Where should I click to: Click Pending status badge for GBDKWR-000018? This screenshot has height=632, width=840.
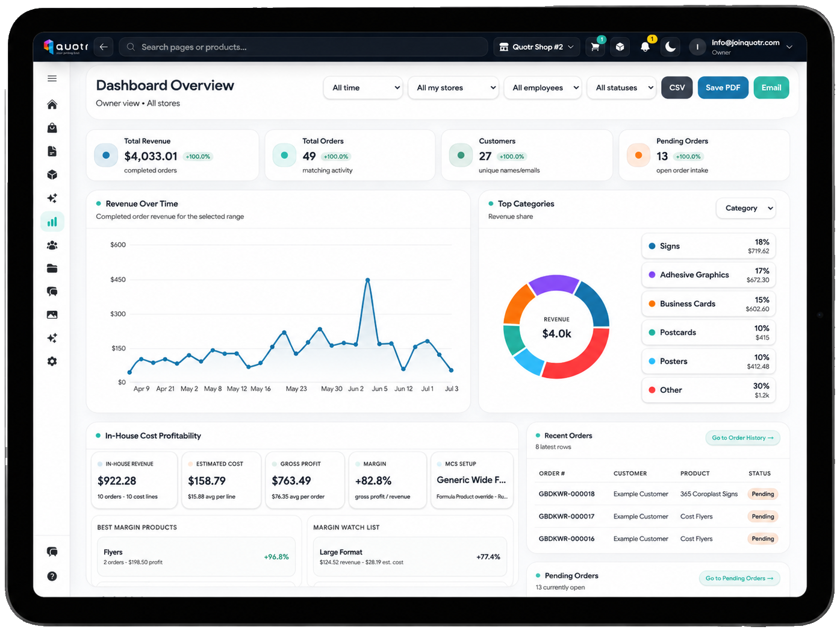(763, 494)
